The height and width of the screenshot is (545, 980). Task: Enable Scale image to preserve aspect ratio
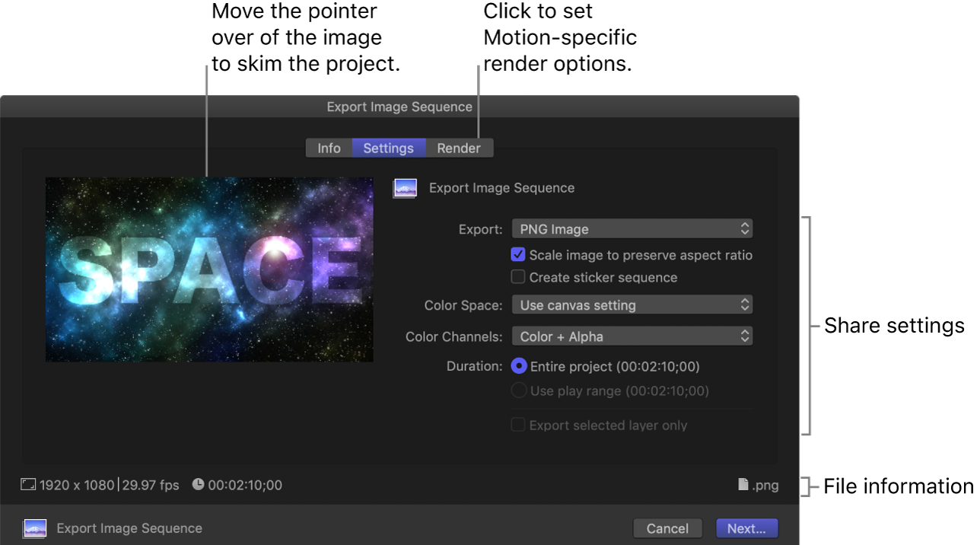tap(518, 255)
